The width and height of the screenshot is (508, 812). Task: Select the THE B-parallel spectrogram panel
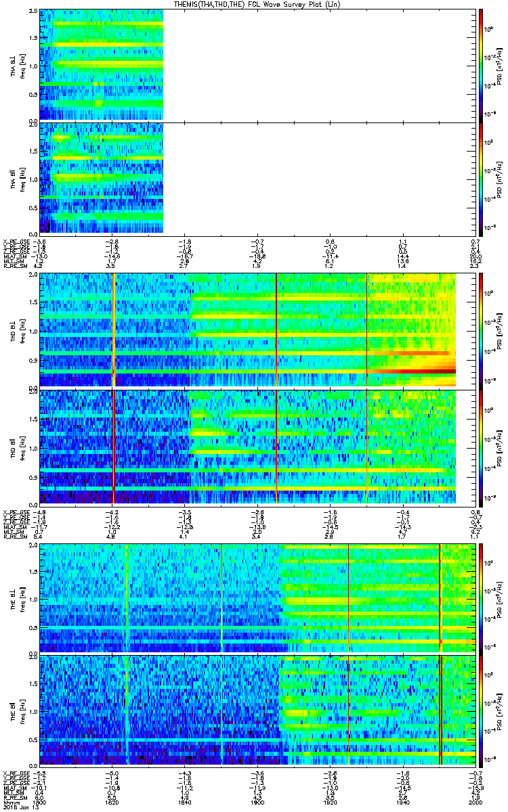pyautogui.click(x=257, y=710)
